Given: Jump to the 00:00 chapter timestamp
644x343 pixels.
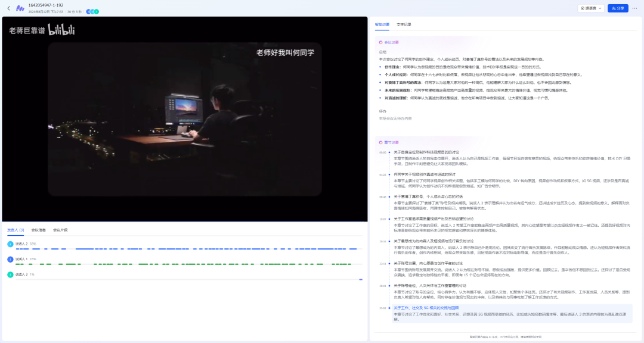Looking at the screenshot, I should tap(383, 152).
